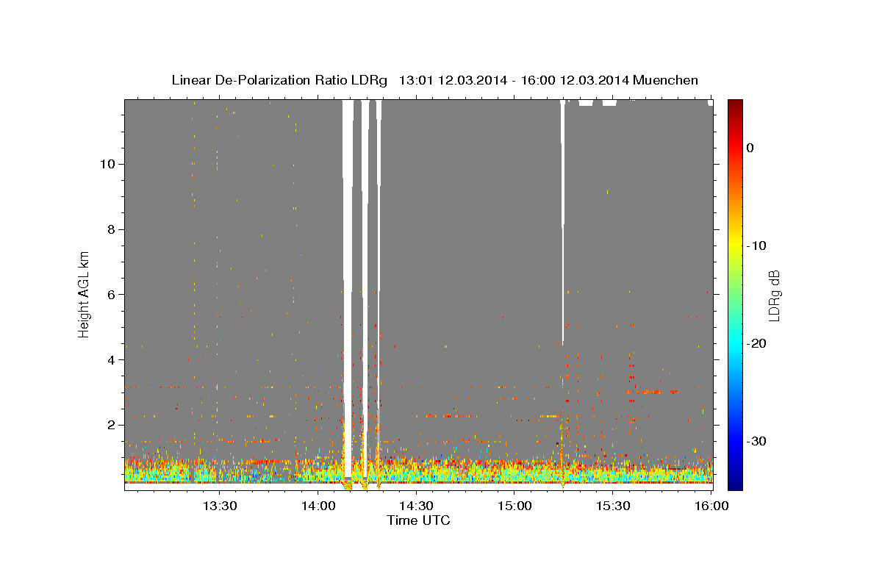Click the colorbar value 0

(x=750, y=148)
